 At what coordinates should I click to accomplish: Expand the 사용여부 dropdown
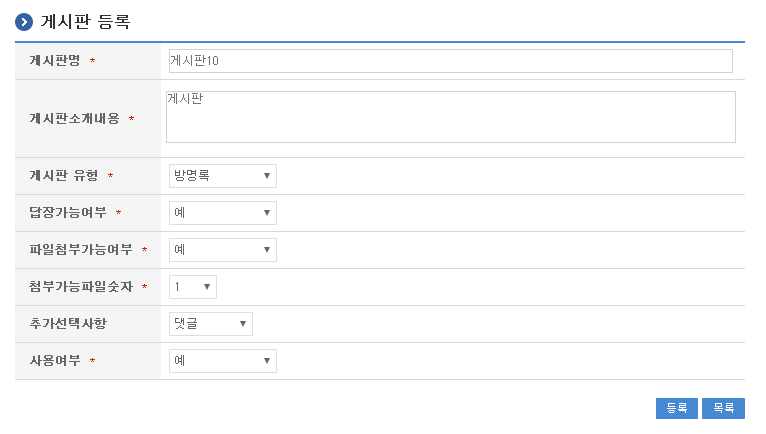[222, 361]
